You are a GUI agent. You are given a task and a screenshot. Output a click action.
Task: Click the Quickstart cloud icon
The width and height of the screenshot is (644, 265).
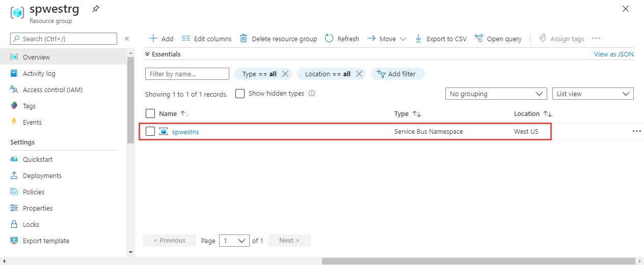coord(14,159)
